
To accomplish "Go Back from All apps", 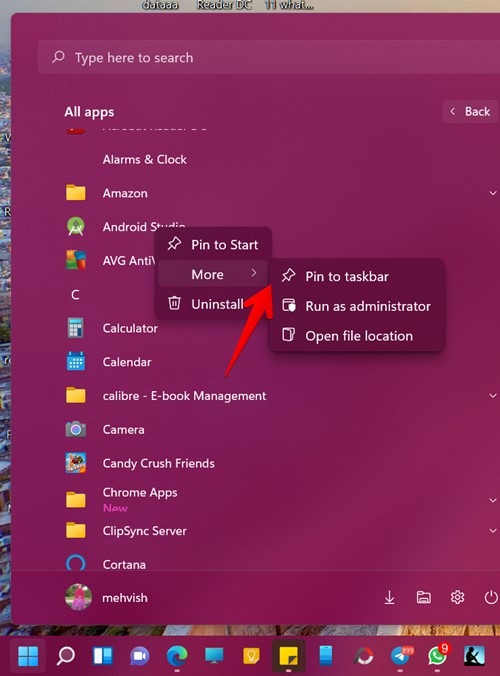I will tap(470, 112).
